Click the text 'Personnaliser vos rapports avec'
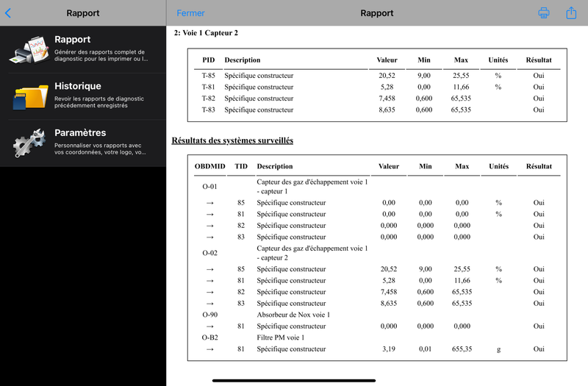Viewport: 588px width, 386px height. [x=98, y=145]
